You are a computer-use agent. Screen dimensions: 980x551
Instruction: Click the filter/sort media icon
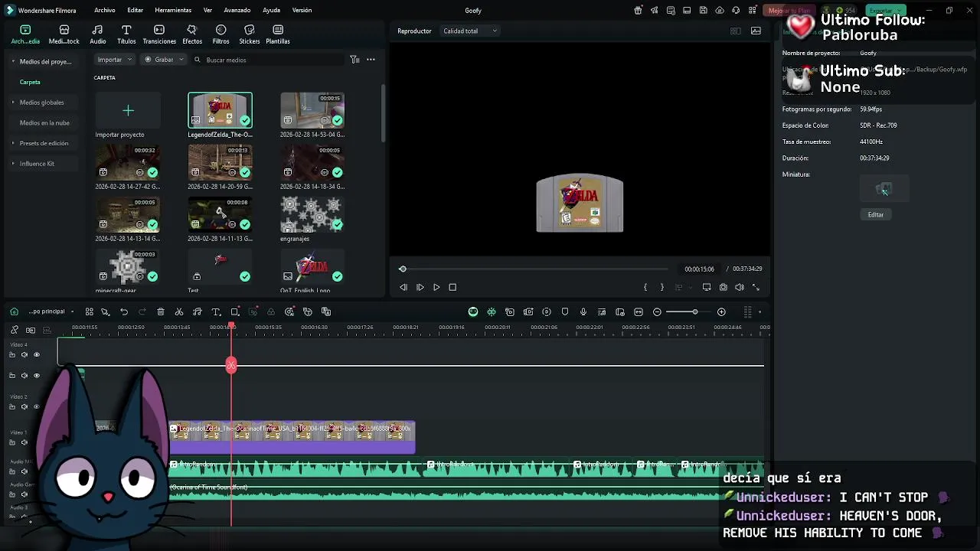(x=354, y=60)
